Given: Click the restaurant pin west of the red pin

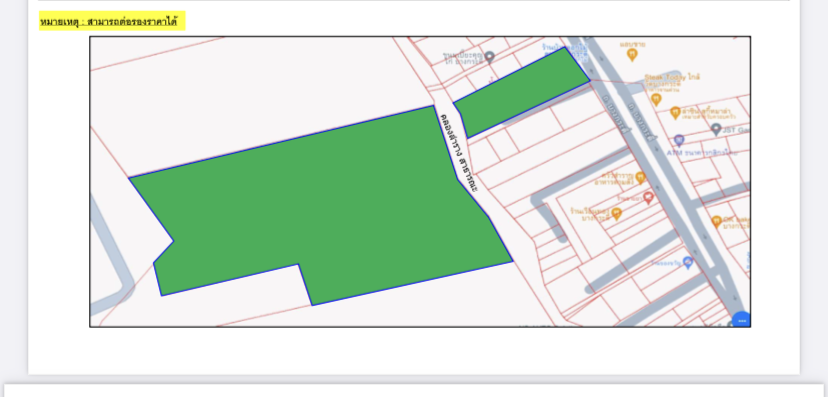Looking at the screenshot, I should (x=616, y=214).
